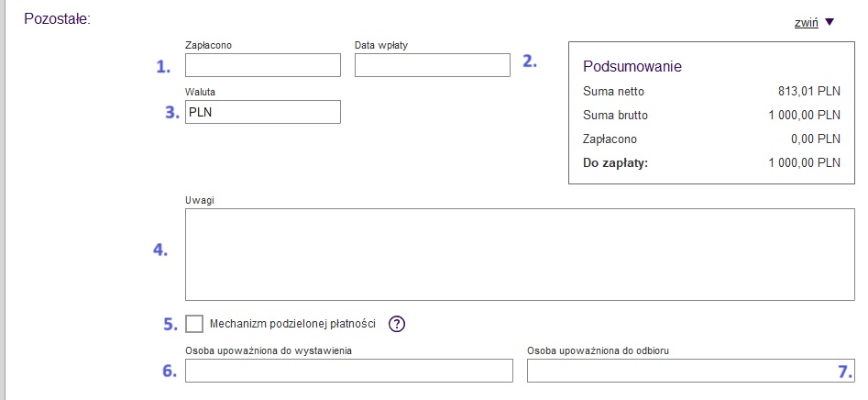Click the zwiń link
The height and width of the screenshot is (400, 868).
click(806, 23)
